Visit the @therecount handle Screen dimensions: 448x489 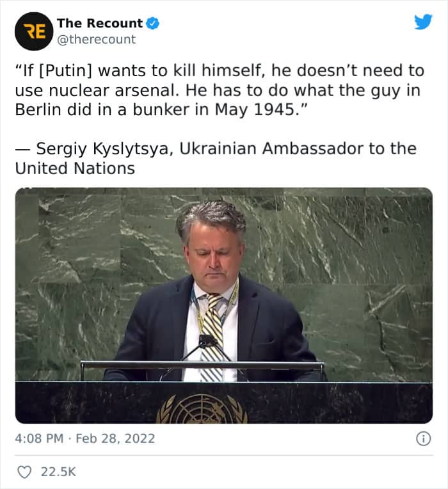(97, 39)
